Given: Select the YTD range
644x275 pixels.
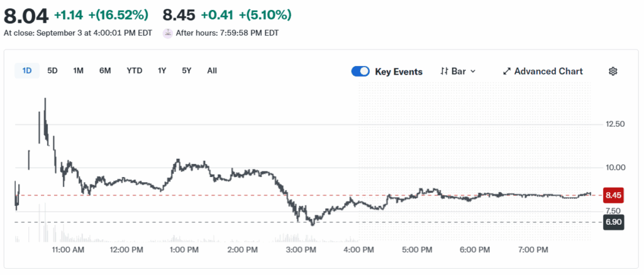Looking at the screenshot, I should (135, 70).
